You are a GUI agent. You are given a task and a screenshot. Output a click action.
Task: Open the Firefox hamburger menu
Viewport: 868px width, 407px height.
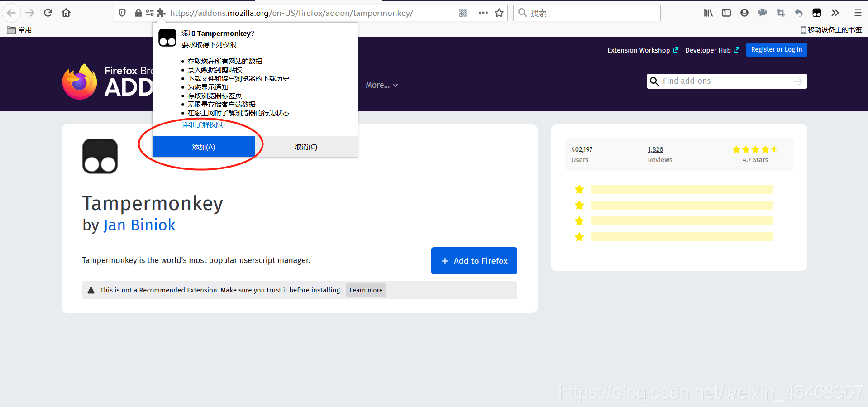tap(858, 13)
